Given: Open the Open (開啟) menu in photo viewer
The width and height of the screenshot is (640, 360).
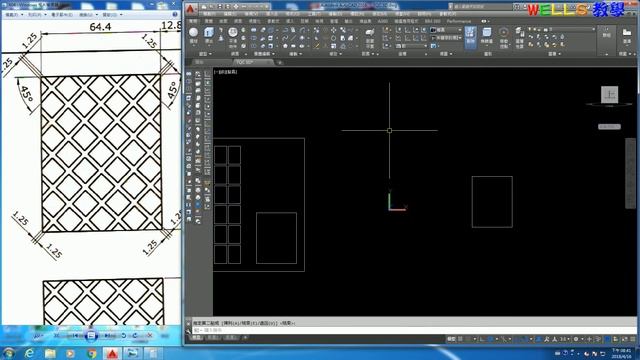Looking at the screenshot, I should coord(111,15).
